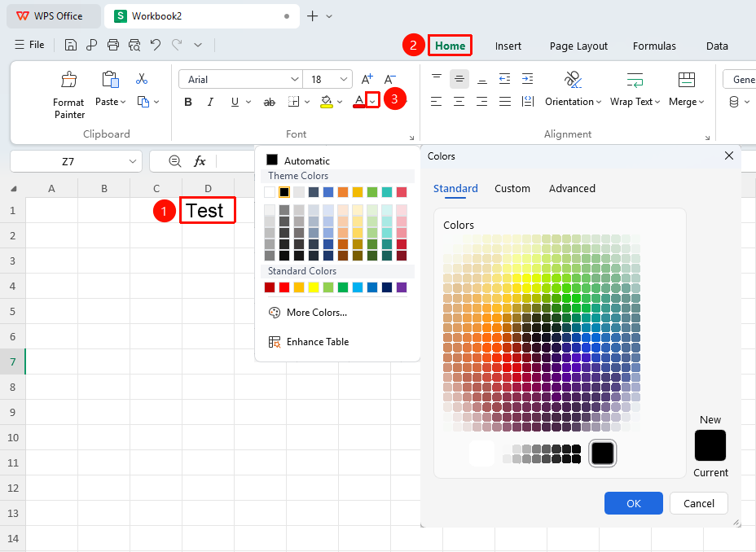
Task: Open the Page Layout tab
Action: (578, 46)
